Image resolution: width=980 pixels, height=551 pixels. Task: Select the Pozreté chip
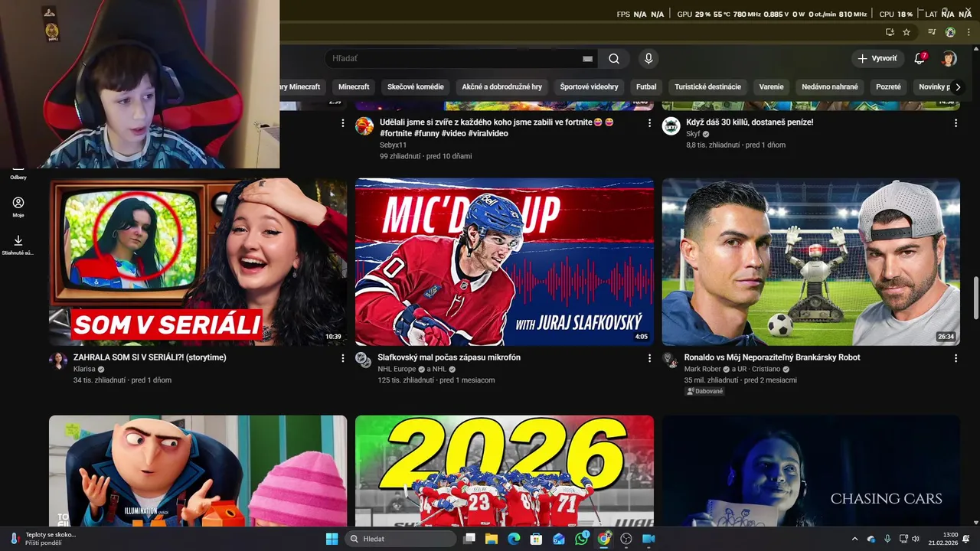pyautogui.click(x=888, y=86)
